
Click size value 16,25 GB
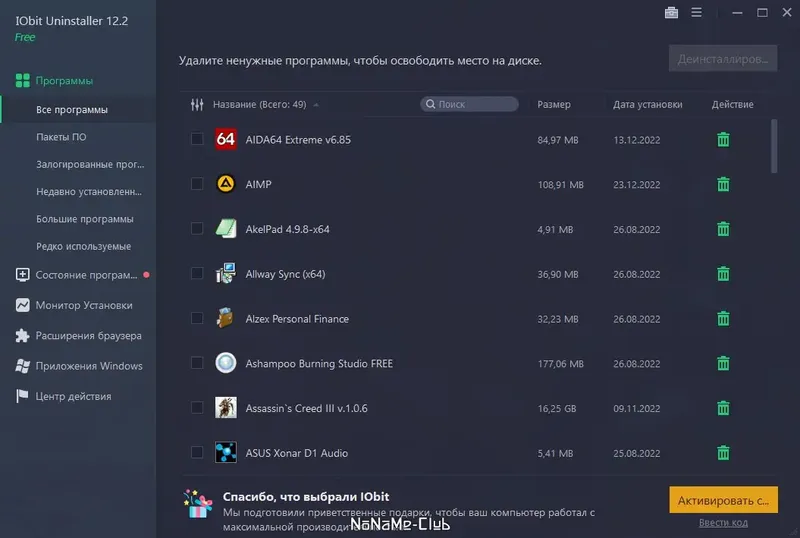tap(557, 408)
